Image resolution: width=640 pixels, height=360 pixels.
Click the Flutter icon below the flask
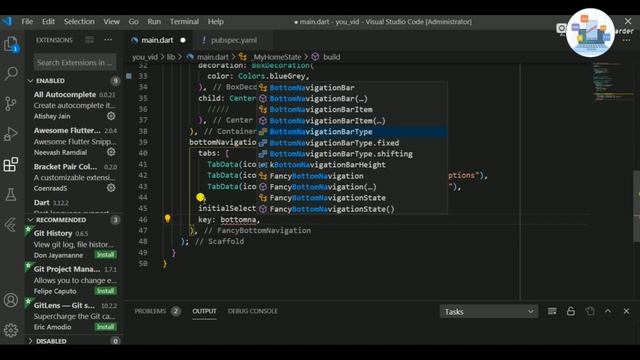(11, 224)
